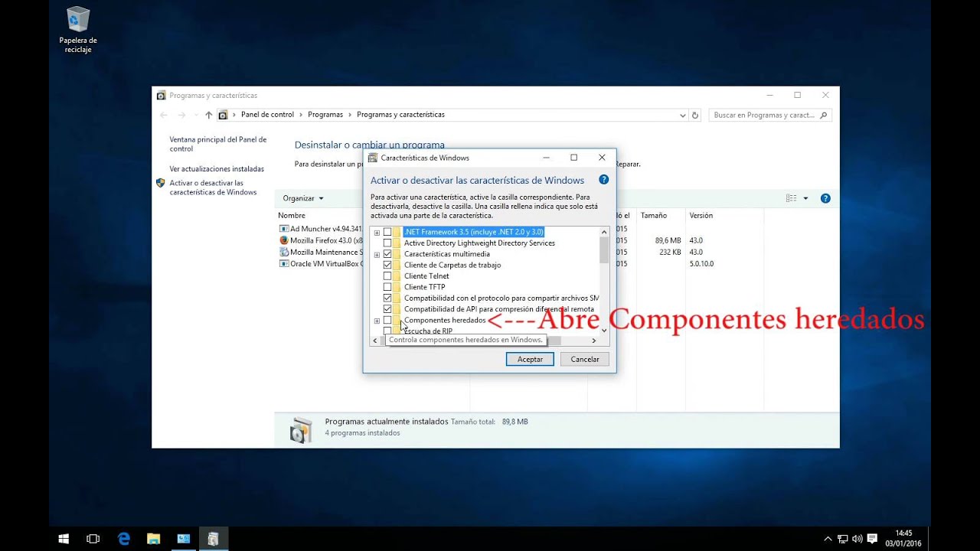The width and height of the screenshot is (980, 551).
Task: Open the view options dropdown arrow
Action: click(x=805, y=198)
